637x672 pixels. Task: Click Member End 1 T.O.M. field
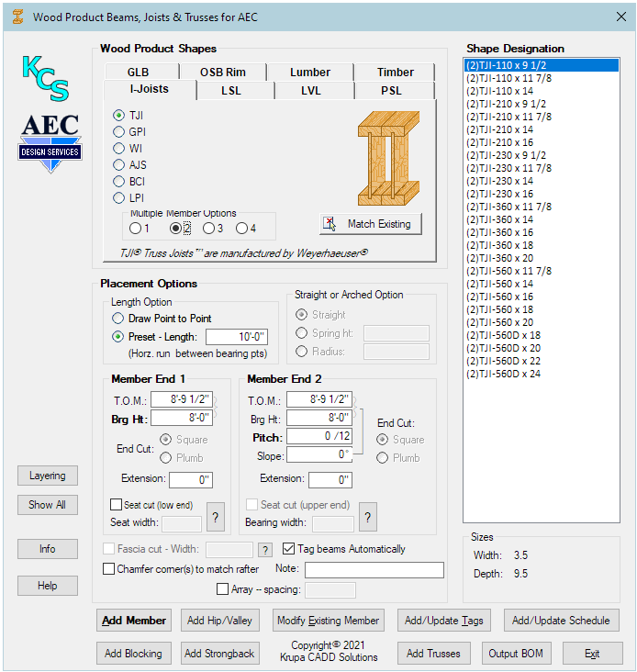click(182, 399)
